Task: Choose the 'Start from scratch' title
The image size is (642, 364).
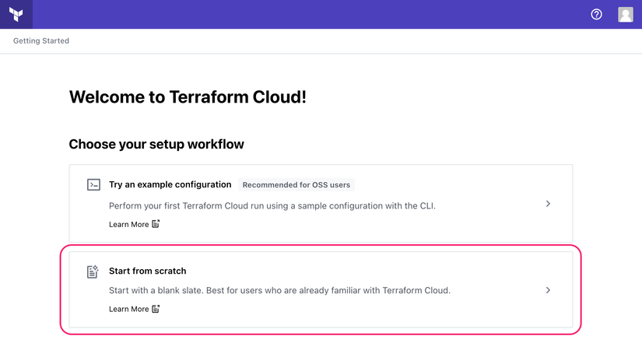Action: (148, 271)
